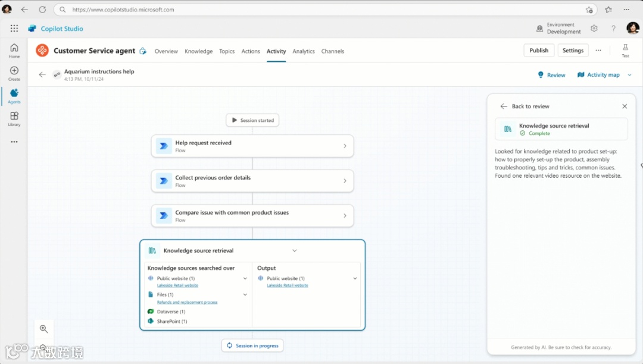Click the Help request received flow icon

click(164, 146)
